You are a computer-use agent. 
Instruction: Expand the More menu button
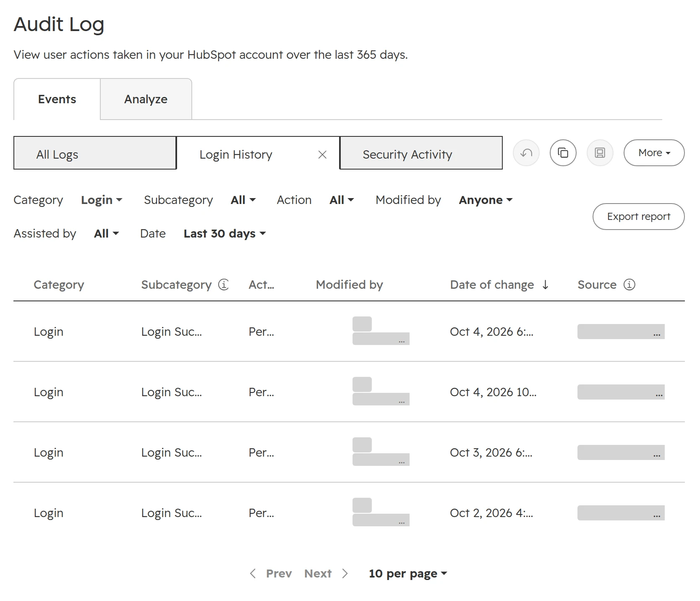coord(654,153)
